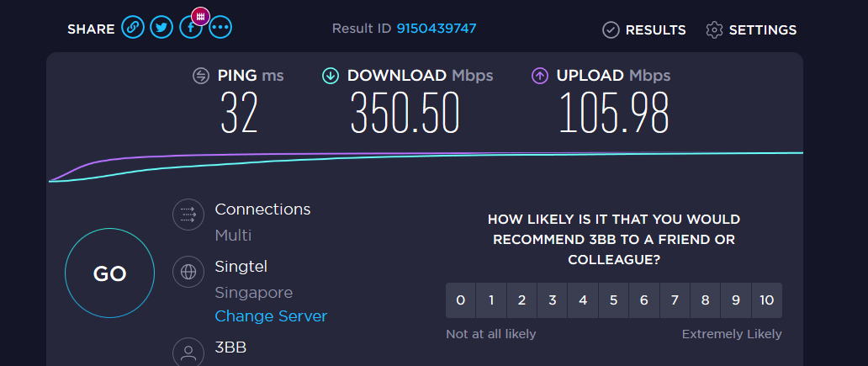Click Change Server link

click(271, 316)
